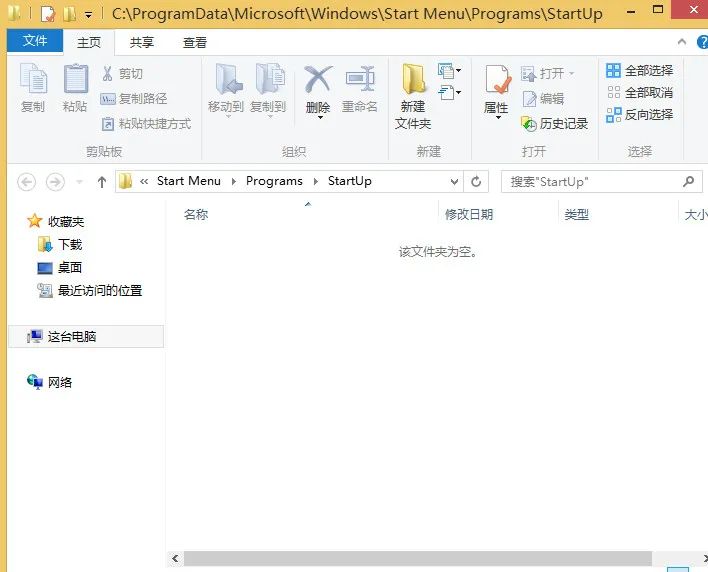
Task: Click the StartUp breadcrumb
Action: (x=349, y=181)
